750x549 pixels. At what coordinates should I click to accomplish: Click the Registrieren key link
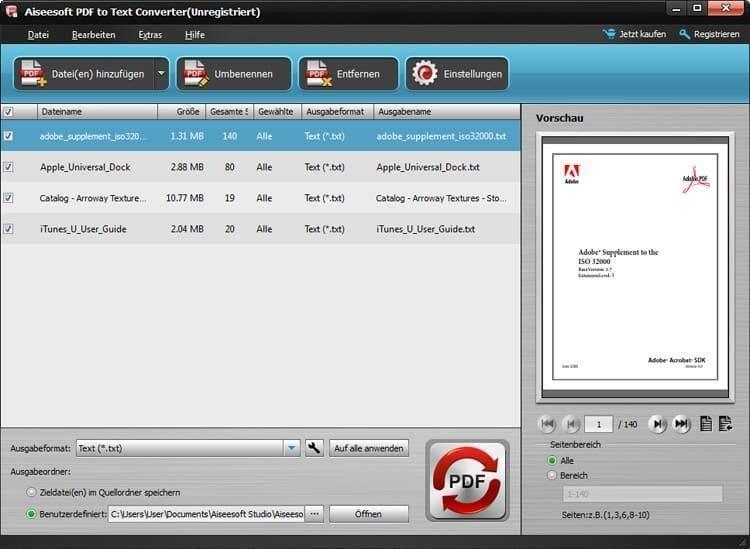pyautogui.click(x=709, y=34)
